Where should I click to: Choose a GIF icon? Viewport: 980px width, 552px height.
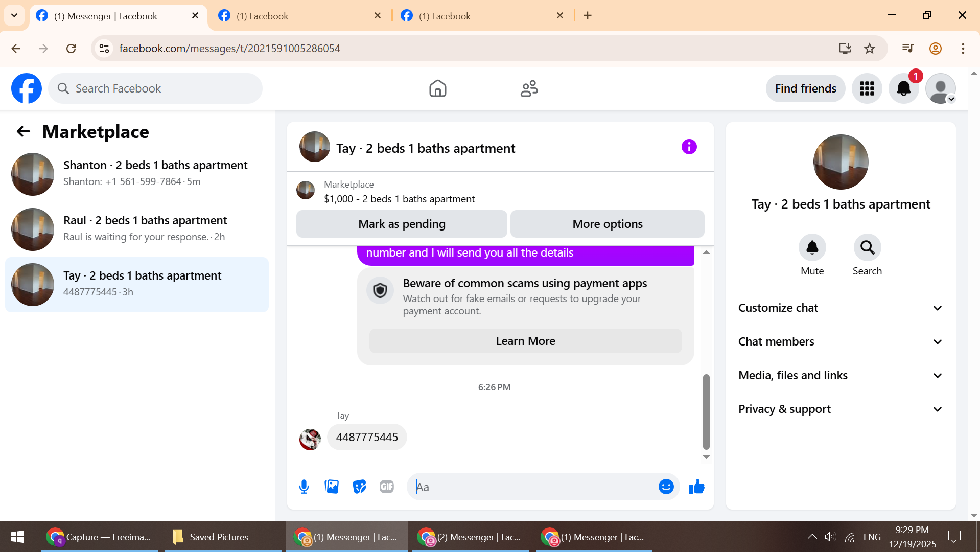pos(387,487)
